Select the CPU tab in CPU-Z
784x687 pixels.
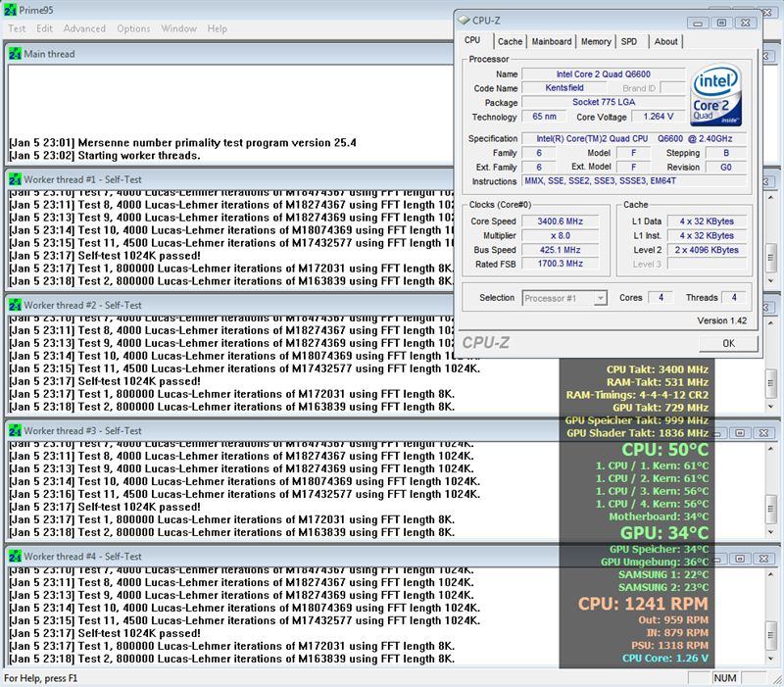[472, 40]
